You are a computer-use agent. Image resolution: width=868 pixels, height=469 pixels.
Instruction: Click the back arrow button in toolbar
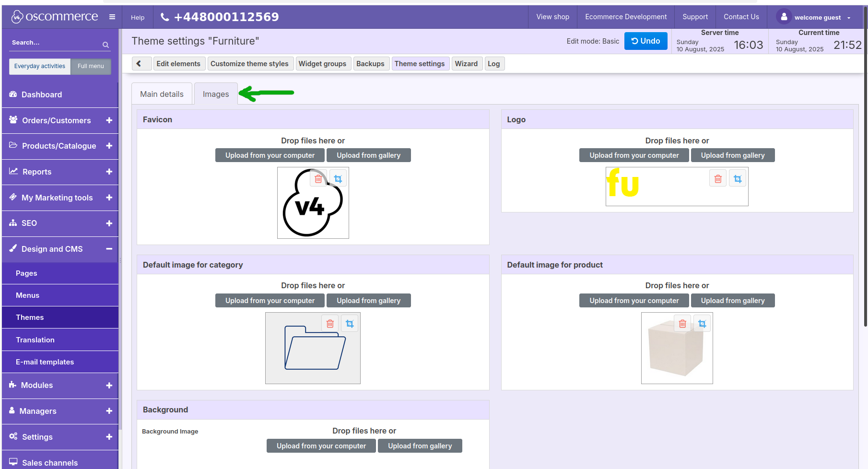141,63
